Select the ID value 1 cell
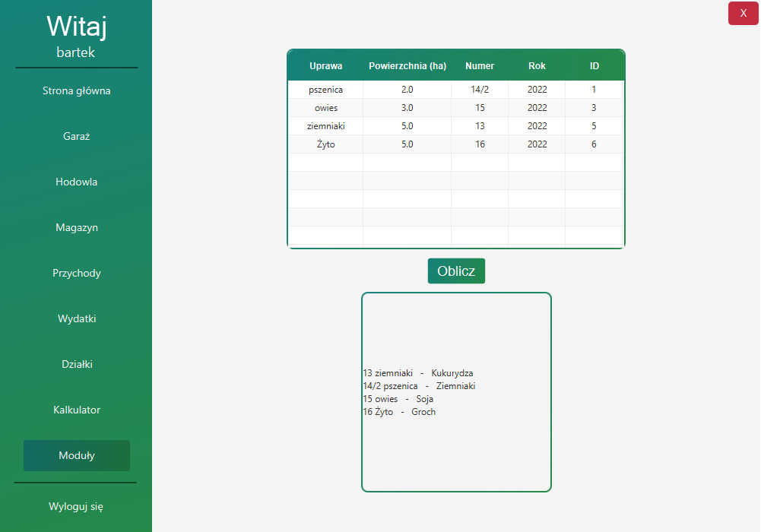Viewport: 761px width, 532px height. point(595,89)
